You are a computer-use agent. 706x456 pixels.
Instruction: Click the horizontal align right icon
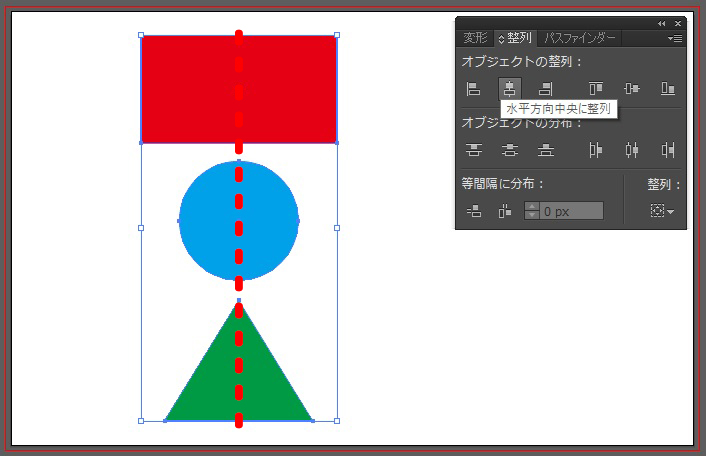(546, 89)
